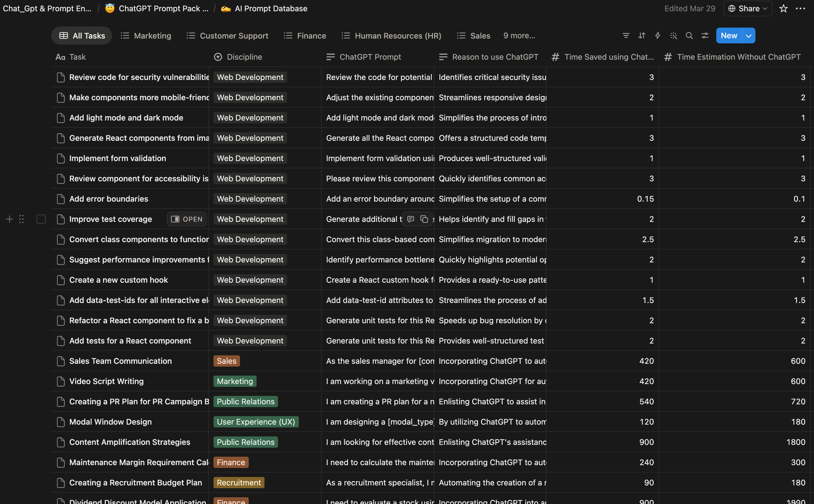The image size is (814, 504).
Task: Open the filter icon in the toolbar
Action: point(626,36)
